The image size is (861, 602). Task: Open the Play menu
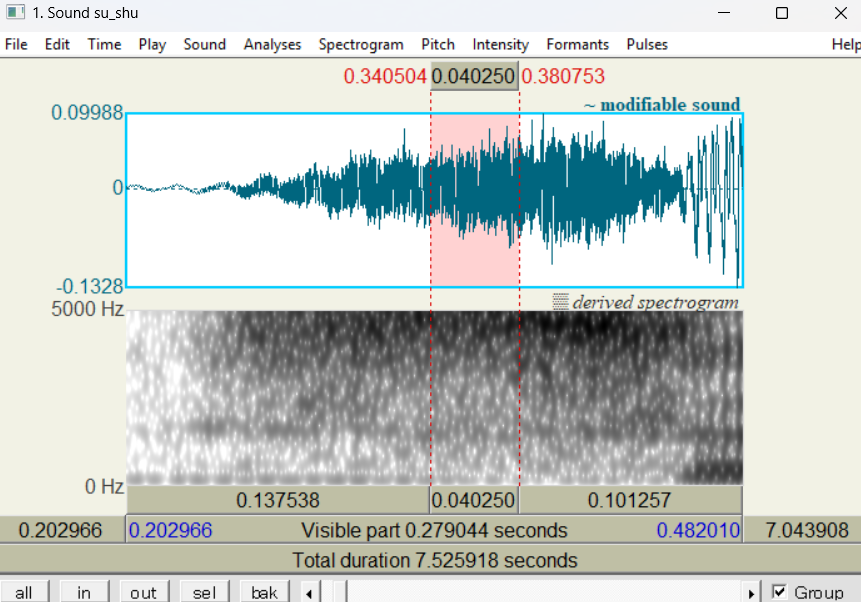(x=152, y=44)
